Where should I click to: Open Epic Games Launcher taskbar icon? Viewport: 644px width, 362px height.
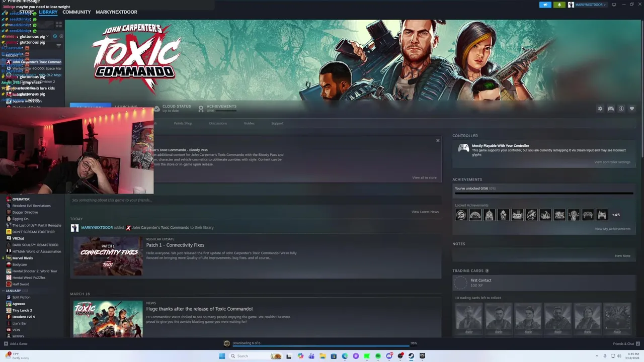[x=422, y=356]
